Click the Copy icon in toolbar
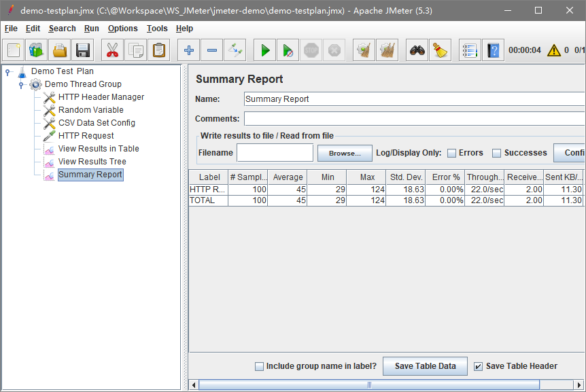 click(x=136, y=50)
